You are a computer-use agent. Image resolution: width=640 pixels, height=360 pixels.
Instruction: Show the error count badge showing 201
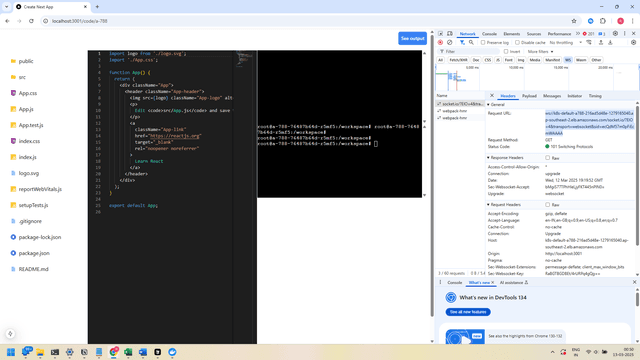[589, 34]
